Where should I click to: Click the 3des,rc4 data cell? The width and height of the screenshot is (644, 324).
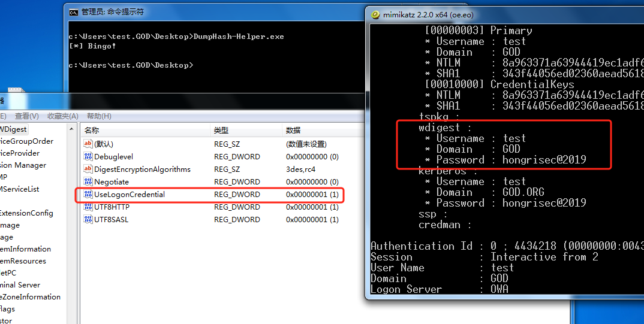(x=300, y=169)
